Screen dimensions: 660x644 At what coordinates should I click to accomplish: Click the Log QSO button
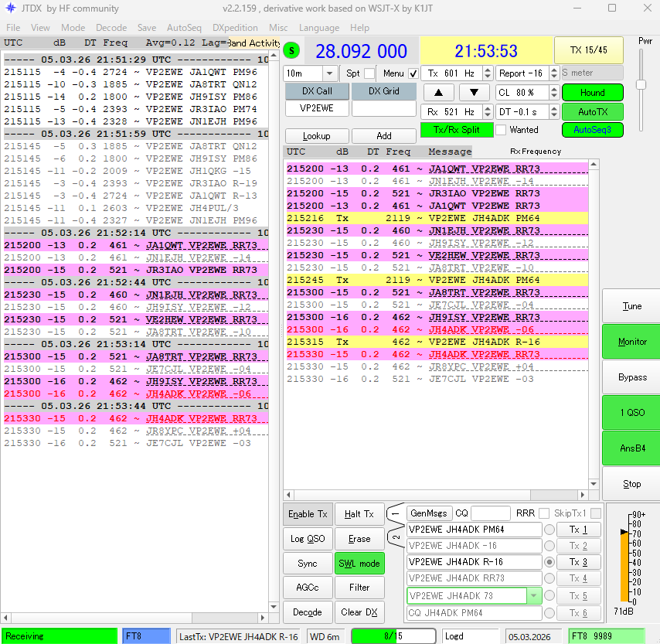[x=308, y=539]
